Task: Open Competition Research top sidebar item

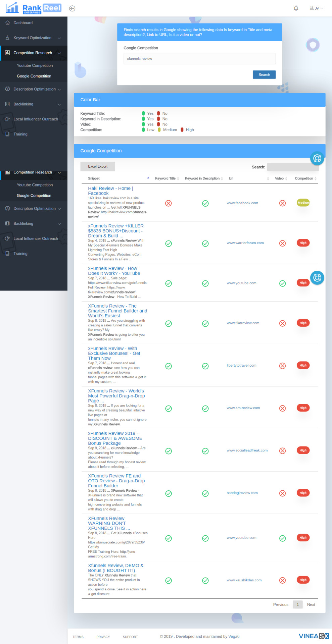Action: click(x=33, y=53)
